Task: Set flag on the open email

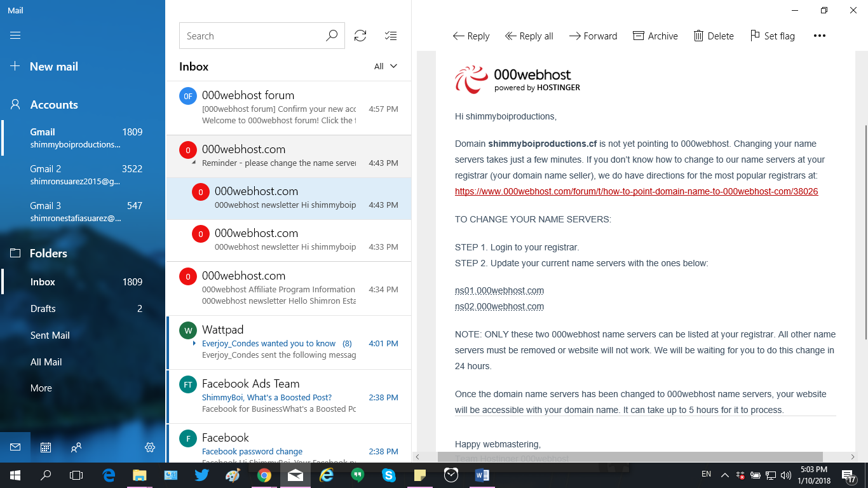Action: point(772,36)
